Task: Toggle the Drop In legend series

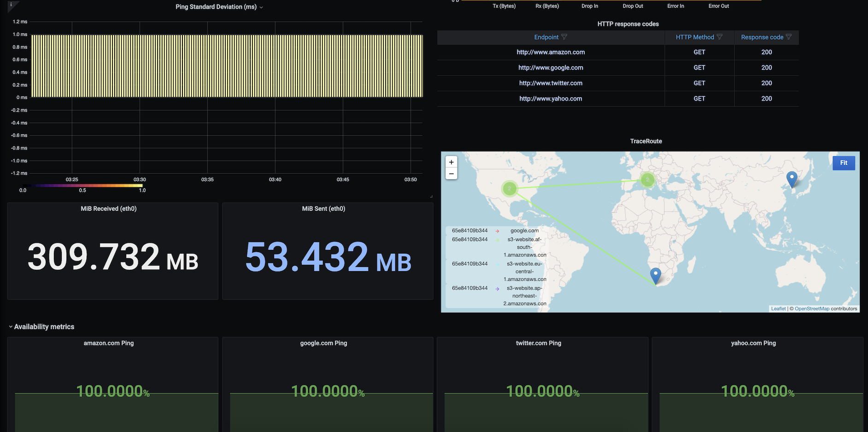Action: click(x=590, y=6)
